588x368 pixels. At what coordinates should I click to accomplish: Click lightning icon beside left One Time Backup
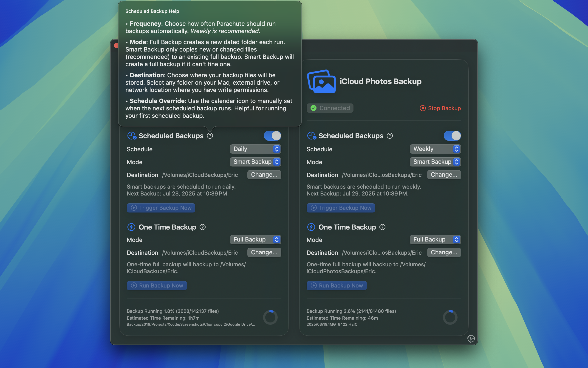click(131, 227)
